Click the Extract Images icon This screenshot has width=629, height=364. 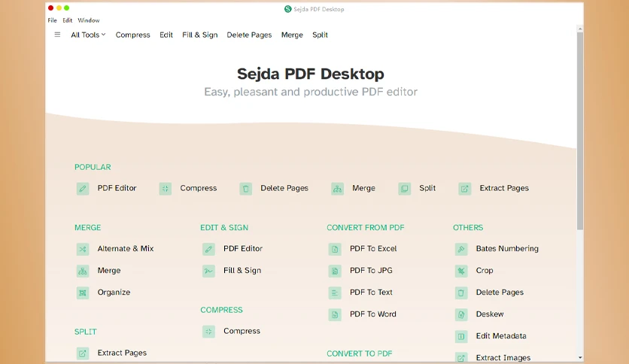(461, 357)
